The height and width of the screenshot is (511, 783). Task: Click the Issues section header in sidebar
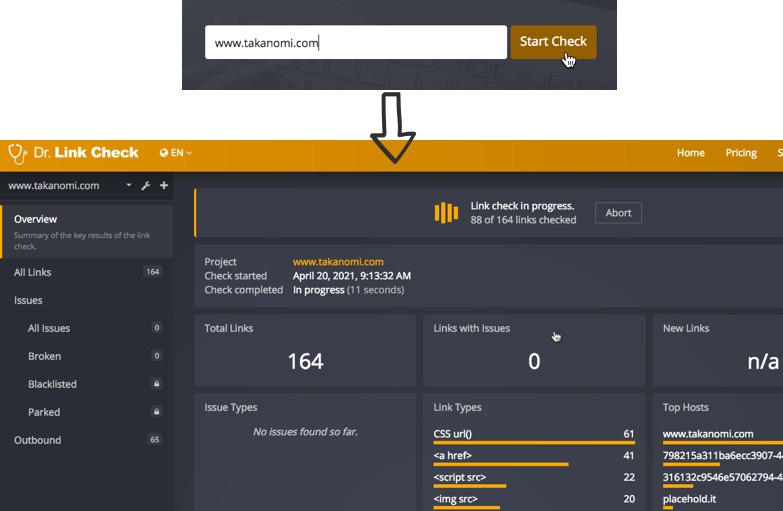pyautogui.click(x=28, y=300)
